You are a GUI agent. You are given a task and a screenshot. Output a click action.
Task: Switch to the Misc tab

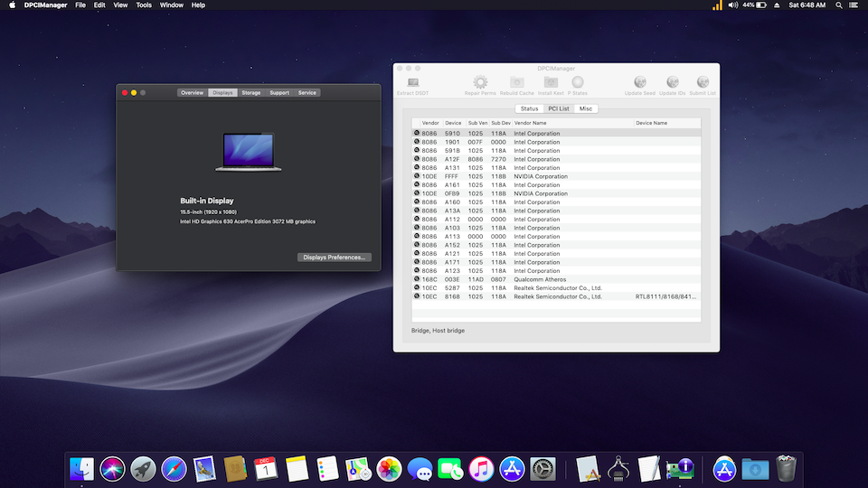click(586, 108)
